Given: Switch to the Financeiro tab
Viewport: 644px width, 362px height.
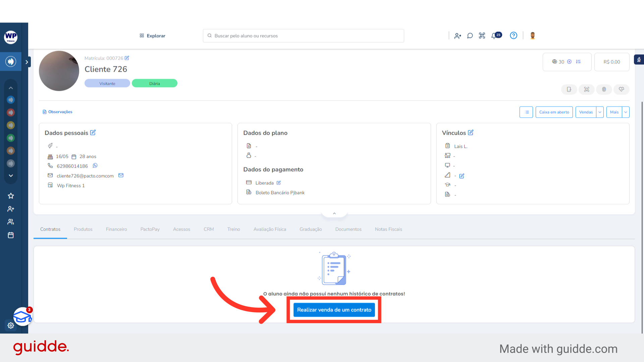Looking at the screenshot, I should click(x=116, y=229).
